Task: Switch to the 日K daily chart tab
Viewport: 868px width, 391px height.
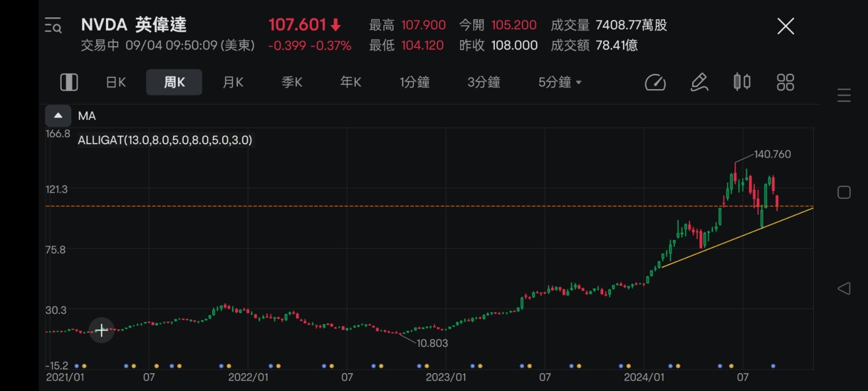Action: 116,82
